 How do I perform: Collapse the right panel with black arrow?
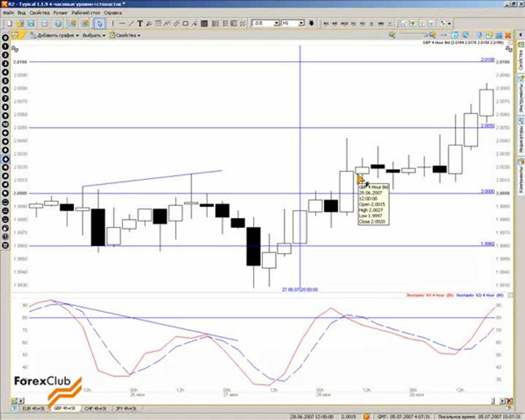(x=521, y=35)
